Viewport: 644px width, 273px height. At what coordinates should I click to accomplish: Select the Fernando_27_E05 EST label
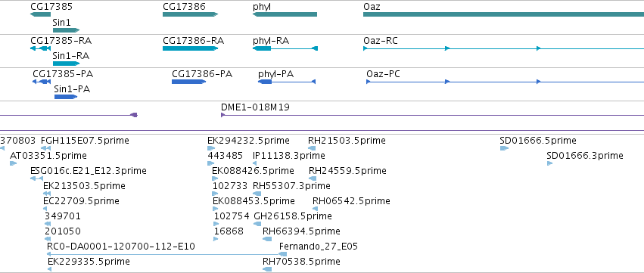(x=319, y=247)
